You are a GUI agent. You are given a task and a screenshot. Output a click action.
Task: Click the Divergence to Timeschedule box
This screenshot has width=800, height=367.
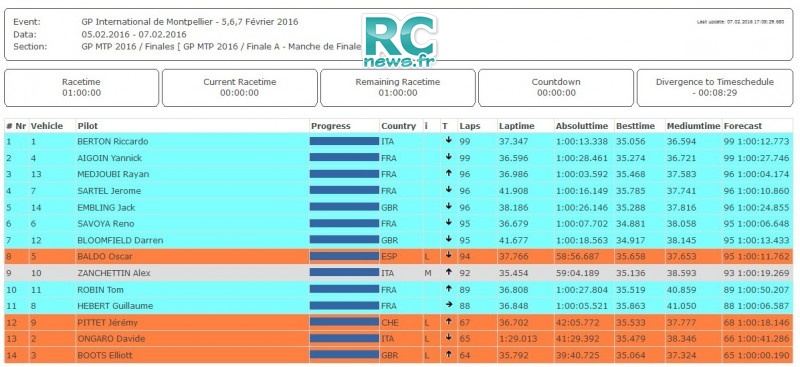coord(715,88)
